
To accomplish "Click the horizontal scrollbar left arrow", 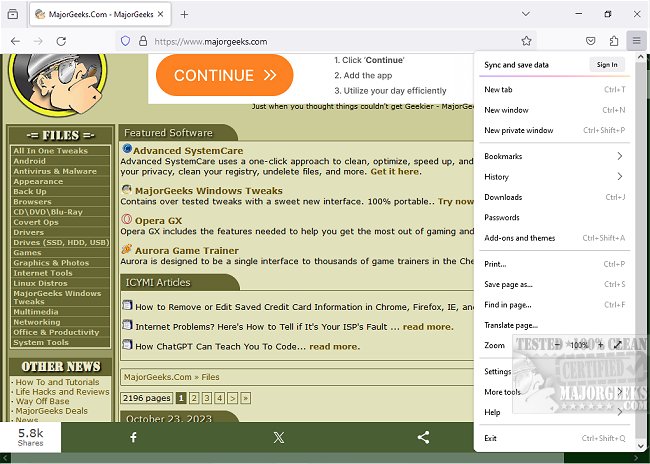I will pos(5,458).
